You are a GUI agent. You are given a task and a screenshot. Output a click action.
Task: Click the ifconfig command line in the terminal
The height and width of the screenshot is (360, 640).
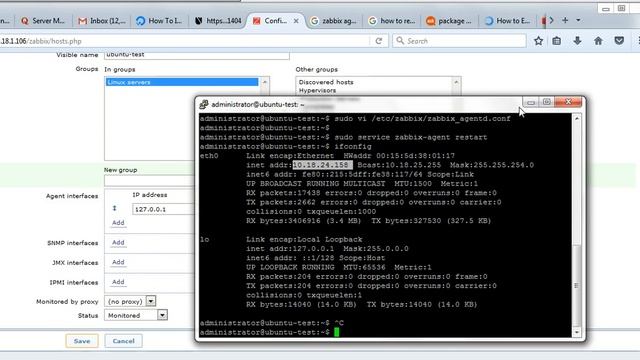click(286, 147)
